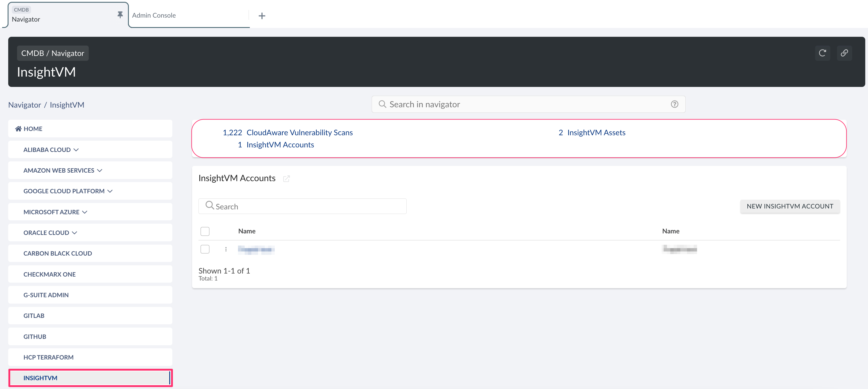Check the select-all accounts checkbox

(x=205, y=231)
